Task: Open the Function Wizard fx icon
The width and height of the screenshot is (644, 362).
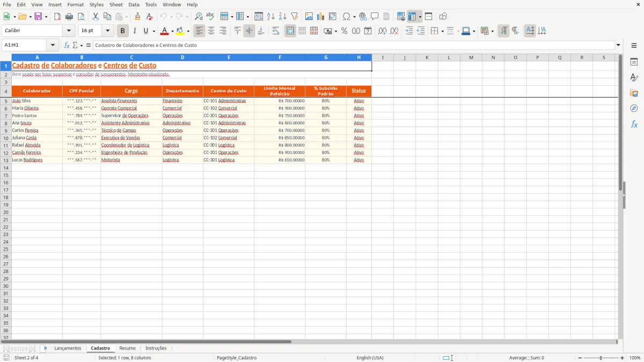Action: pyautogui.click(x=67, y=45)
